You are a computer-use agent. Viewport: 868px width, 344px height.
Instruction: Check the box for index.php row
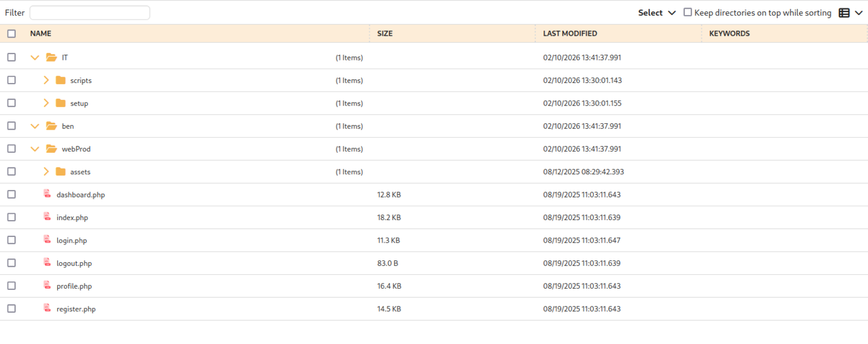[11, 218]
